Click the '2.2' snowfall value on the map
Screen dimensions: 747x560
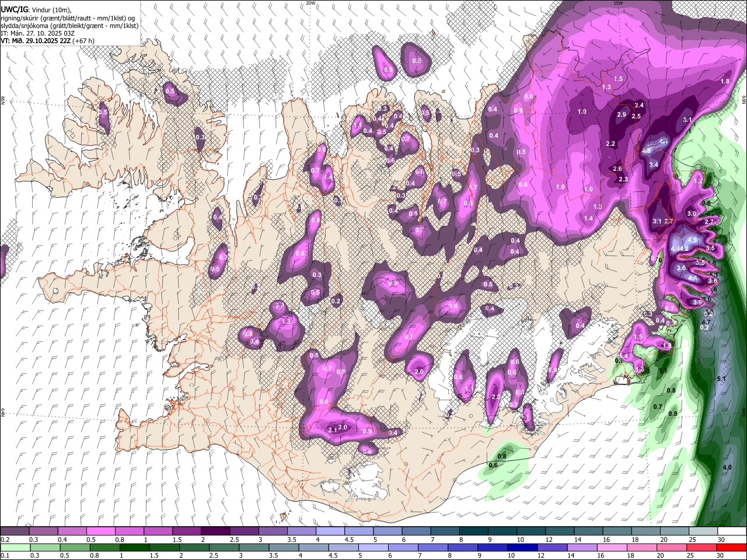click(610, 143)
